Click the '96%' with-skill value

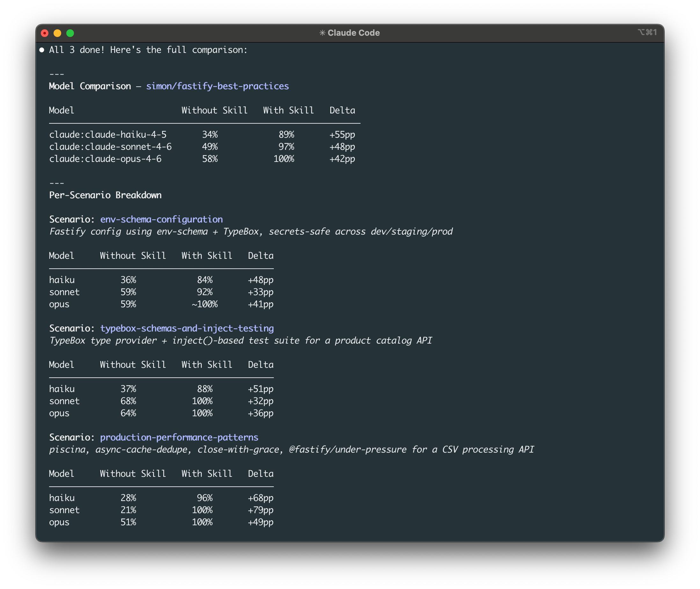coord(205,498)
